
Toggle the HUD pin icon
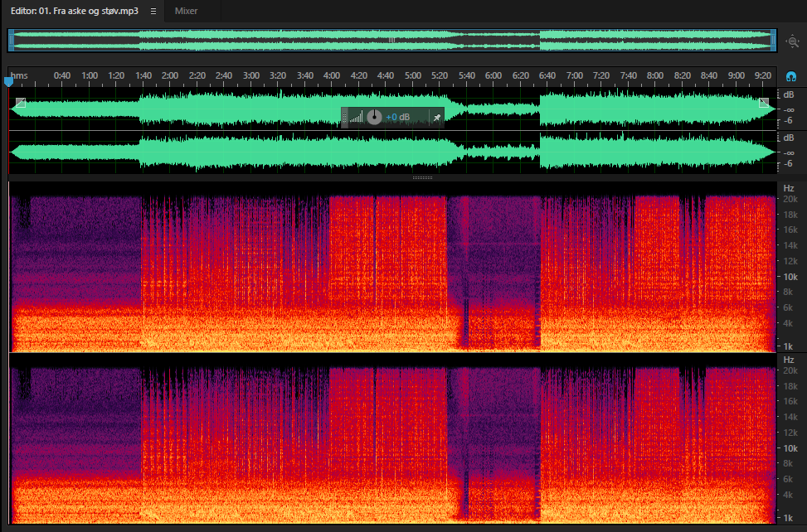coord(436,118)
